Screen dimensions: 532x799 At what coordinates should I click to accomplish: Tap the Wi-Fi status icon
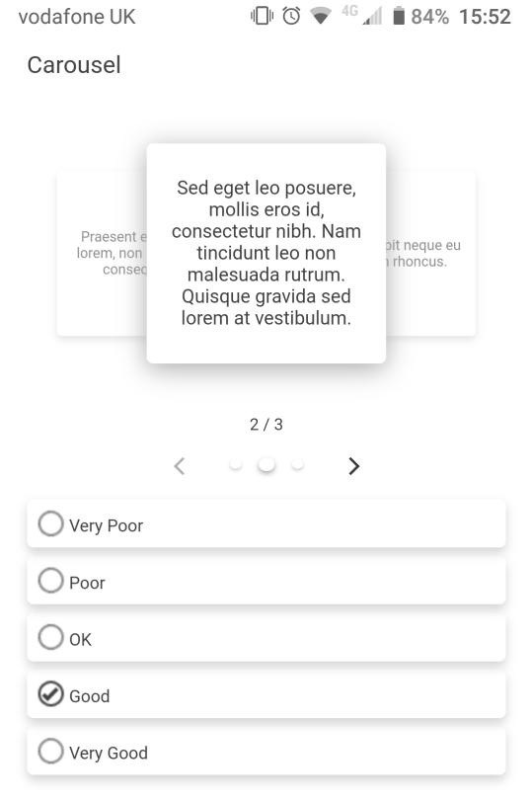[321, 16]
